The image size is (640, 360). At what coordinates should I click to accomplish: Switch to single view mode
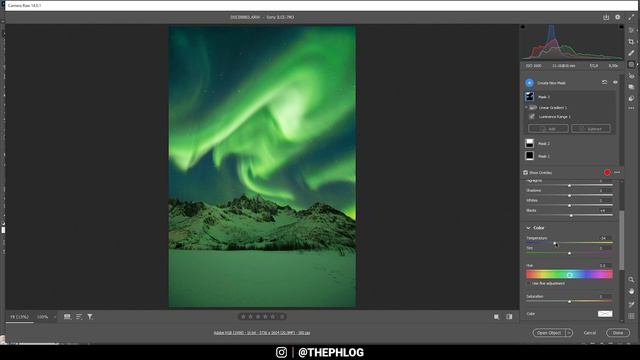click(496, 317)
